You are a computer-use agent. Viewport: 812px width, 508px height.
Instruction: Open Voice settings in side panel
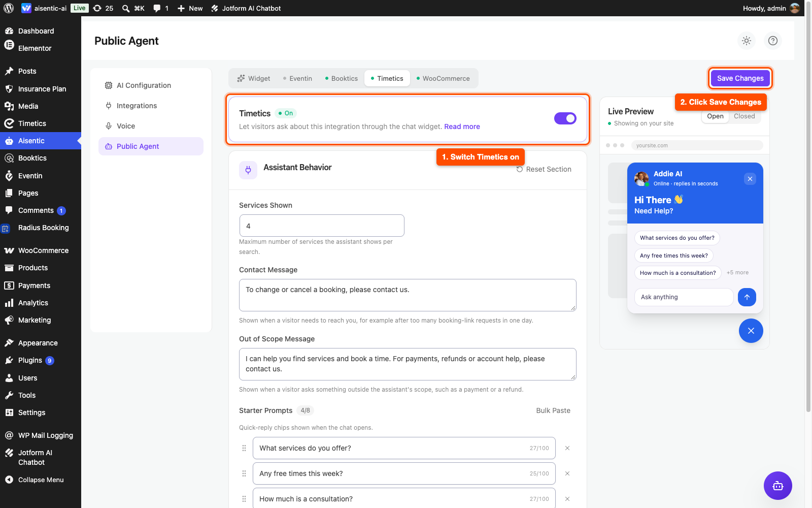tap(151, 126)
